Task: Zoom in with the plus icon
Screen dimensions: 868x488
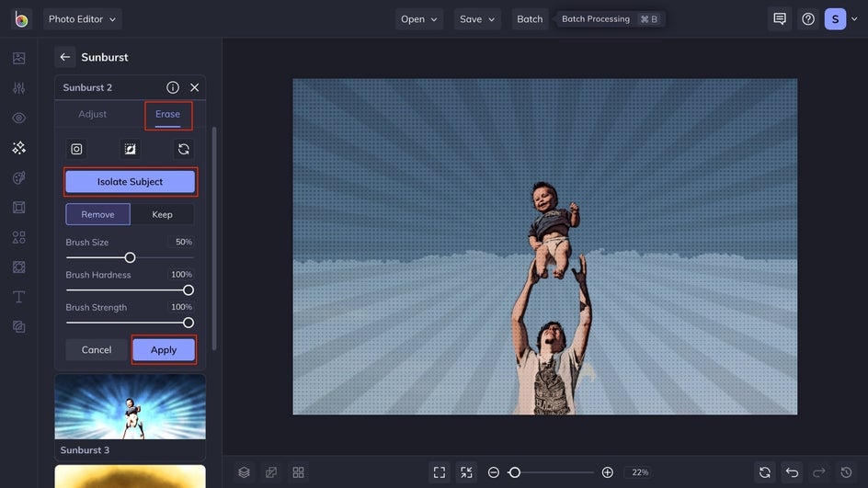Action: coord(607,472)
